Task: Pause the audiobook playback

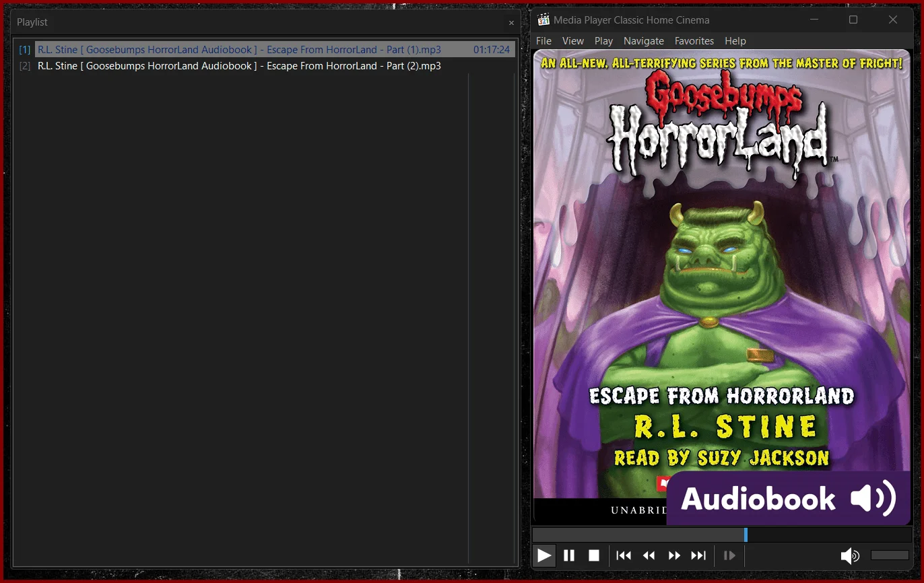Action: coord(569,555)
